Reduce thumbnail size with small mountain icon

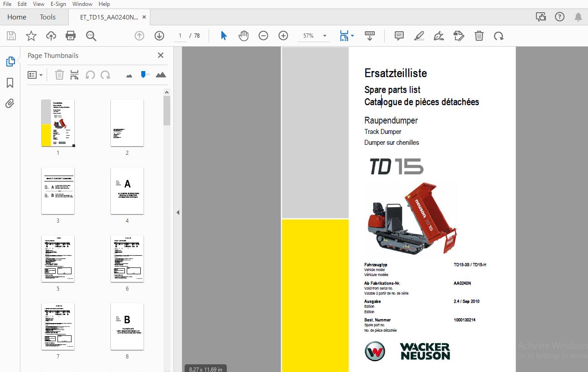[129, 76]
